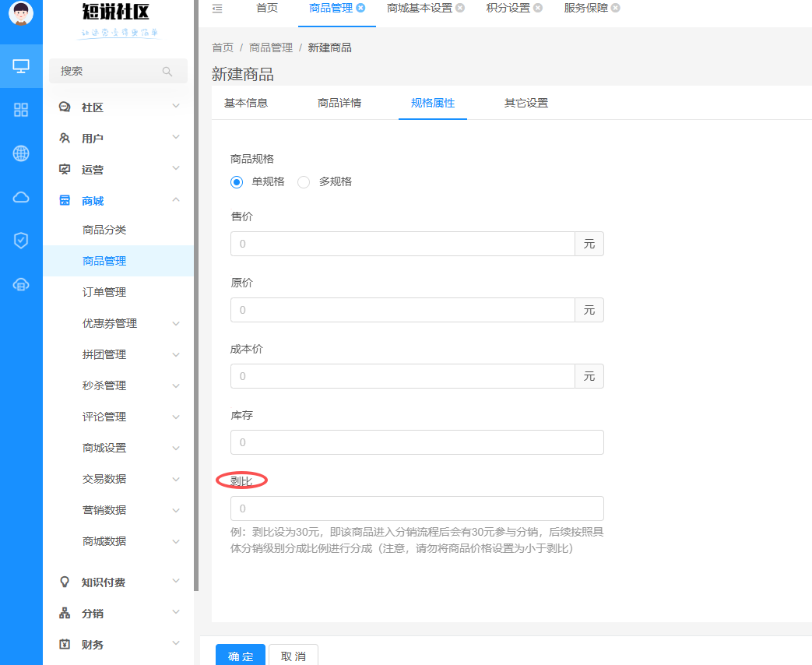Expand the 商城设置 submenu chevron
The image size is (812, 665).
pos(176,448)
